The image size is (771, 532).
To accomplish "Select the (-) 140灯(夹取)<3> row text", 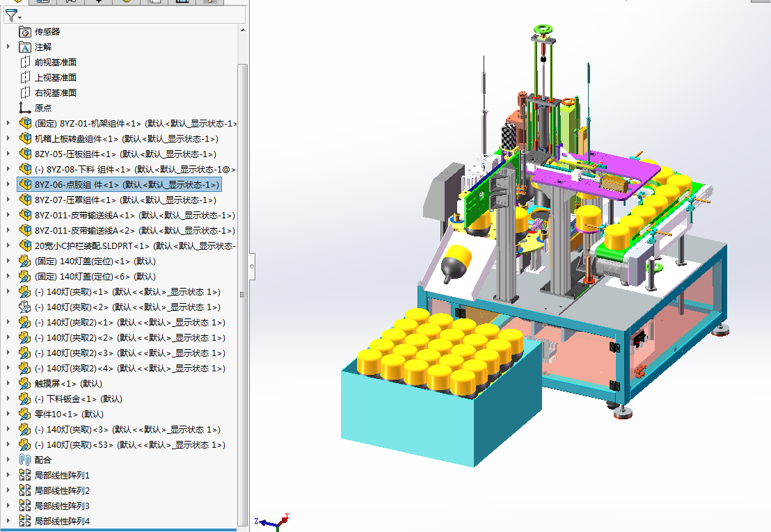I will [127, 429].
